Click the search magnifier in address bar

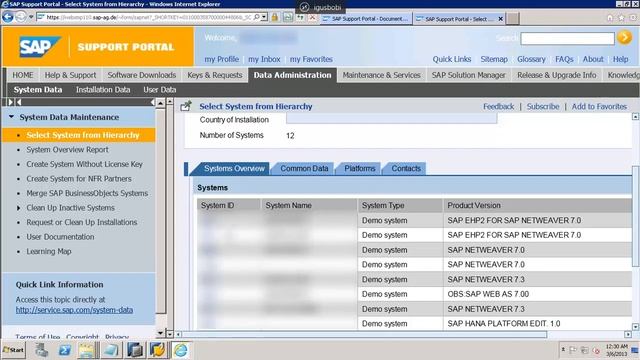[x=256, y=17]
